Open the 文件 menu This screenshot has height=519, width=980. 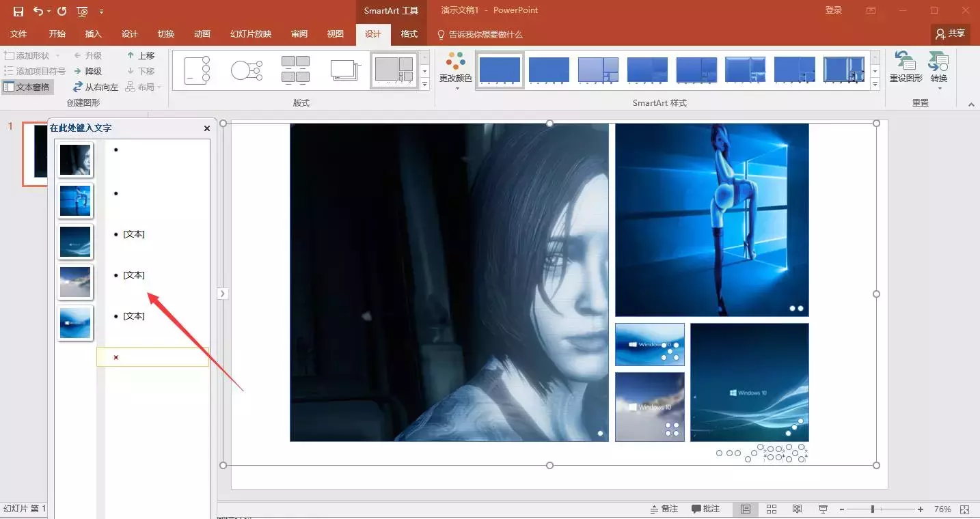pyautogui.click(x=18, y=34)
